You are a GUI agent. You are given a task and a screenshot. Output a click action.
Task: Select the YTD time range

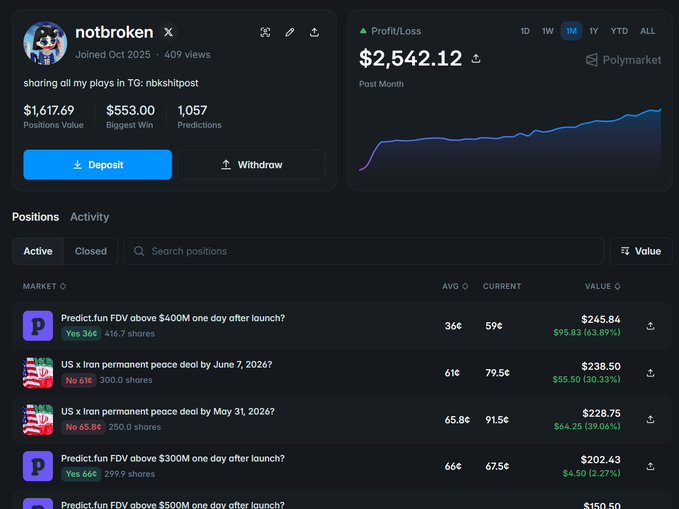pos(619,31)
